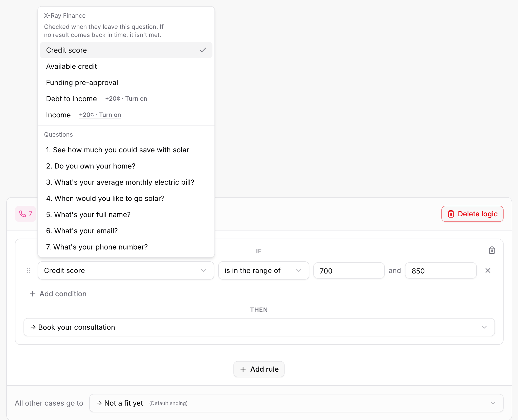Remove the credit score condition with the X
The width and height of the screenshot is (518, 420).
pos(488,270)
